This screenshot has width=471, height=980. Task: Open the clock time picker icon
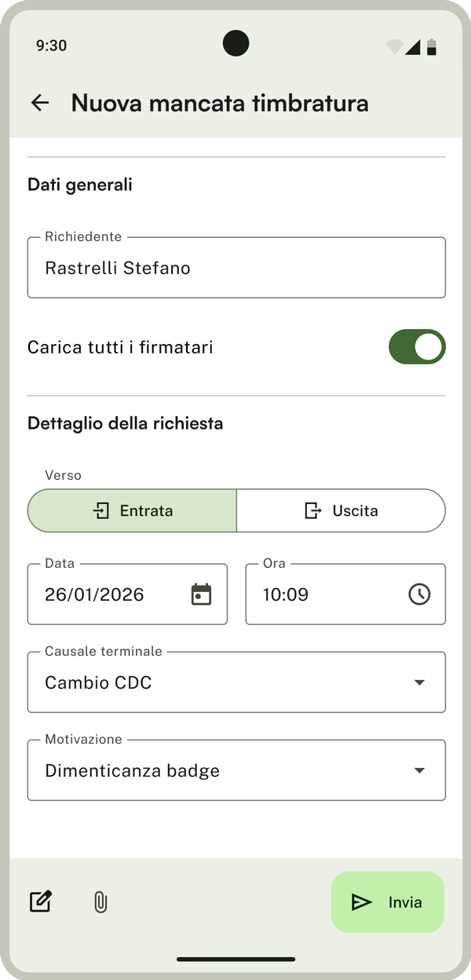[x=419, y=594]
